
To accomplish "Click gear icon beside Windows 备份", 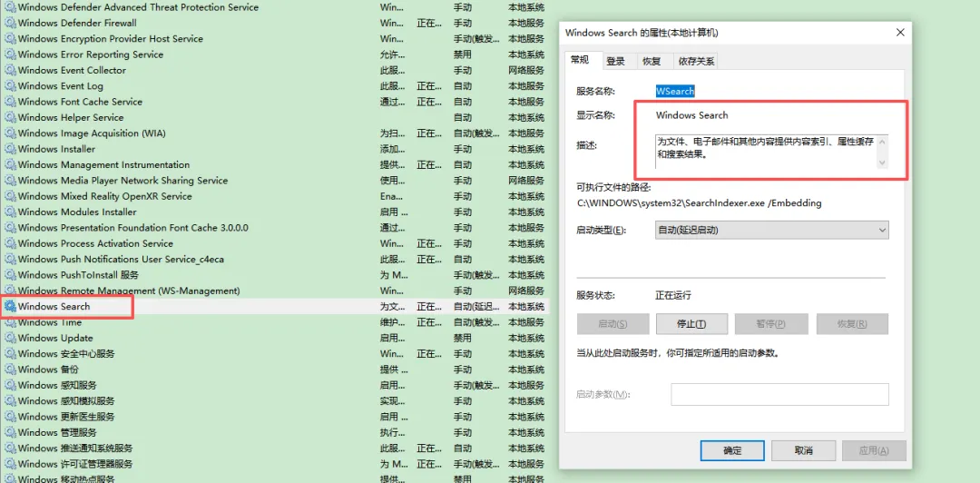I will [11, 370].
